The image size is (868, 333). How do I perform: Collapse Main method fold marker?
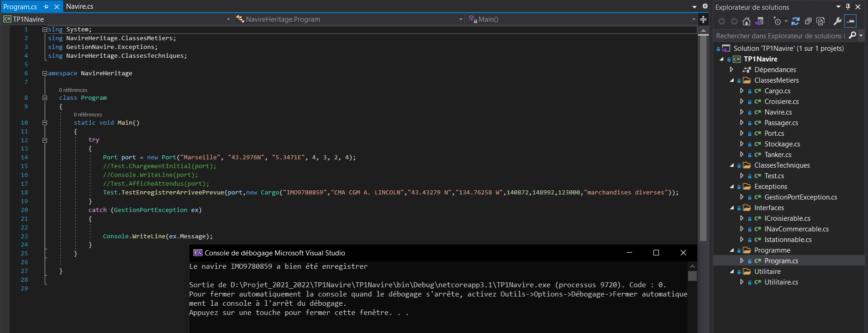point(45,122)
